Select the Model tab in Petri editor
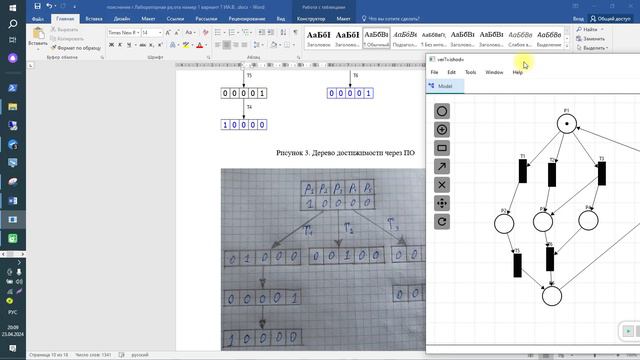The width and height of the screenshot is (640, 360). tap(444, 86)
